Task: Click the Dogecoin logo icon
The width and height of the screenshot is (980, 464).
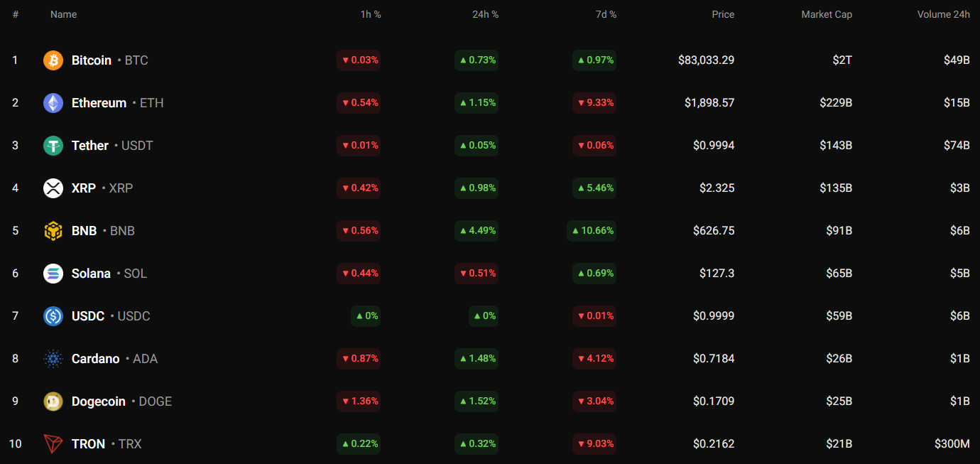Action: point(53,401)
